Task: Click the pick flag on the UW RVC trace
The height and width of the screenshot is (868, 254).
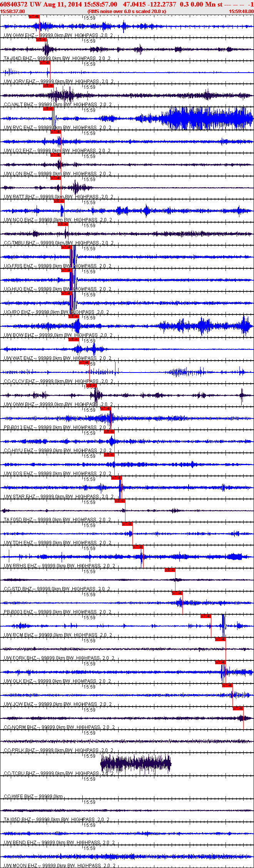Action: coord(48,109)
